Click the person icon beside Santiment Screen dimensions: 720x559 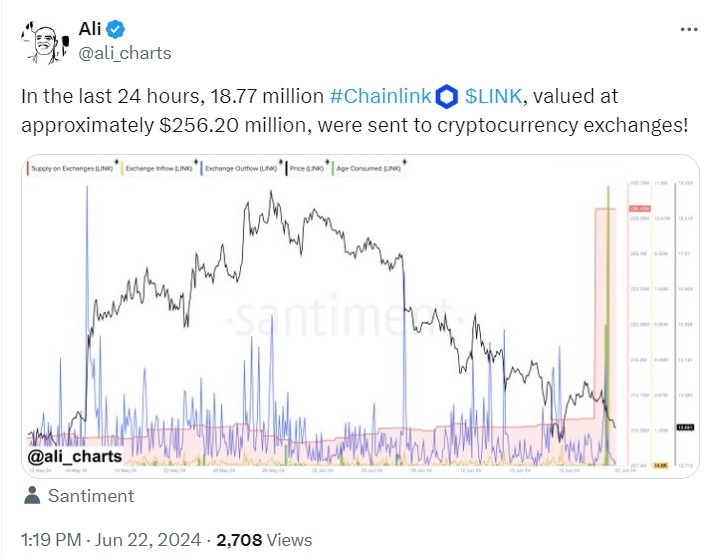(x=33, y=495)
